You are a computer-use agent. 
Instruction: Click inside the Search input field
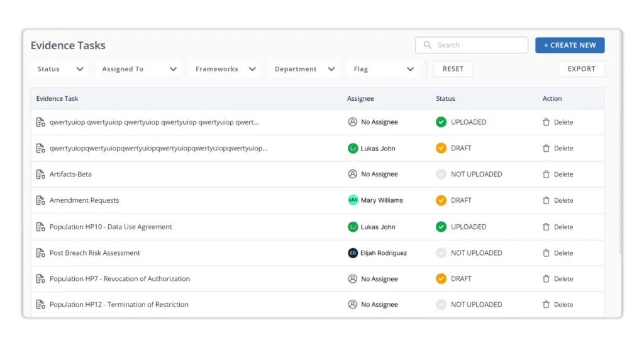pos(472,45)
